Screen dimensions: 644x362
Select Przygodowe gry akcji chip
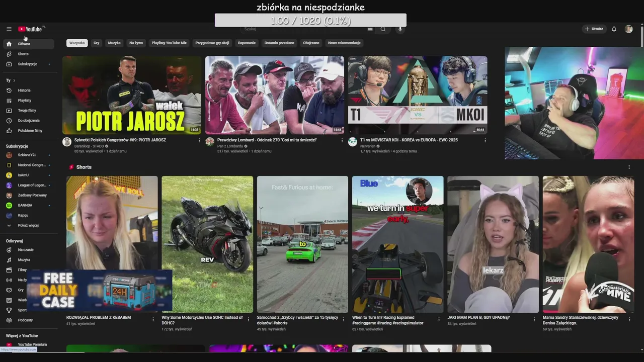tap(212, 43)
